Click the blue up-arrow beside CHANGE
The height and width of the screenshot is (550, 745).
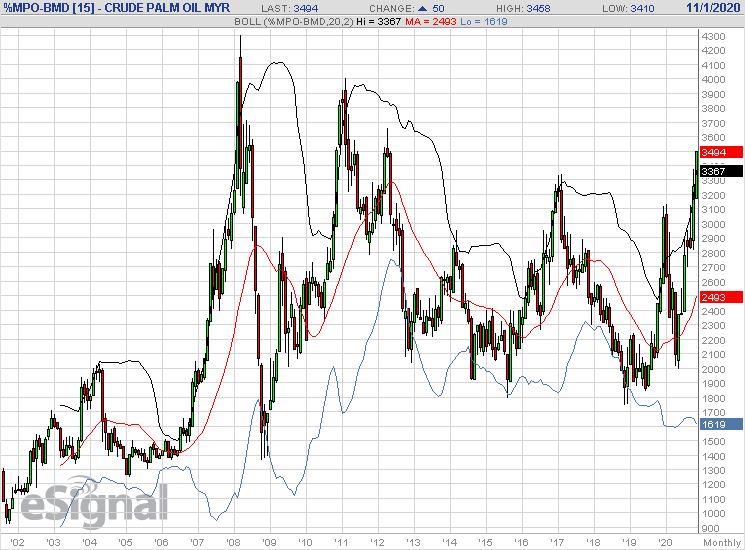pyautogui.click(x=423, y=7)
